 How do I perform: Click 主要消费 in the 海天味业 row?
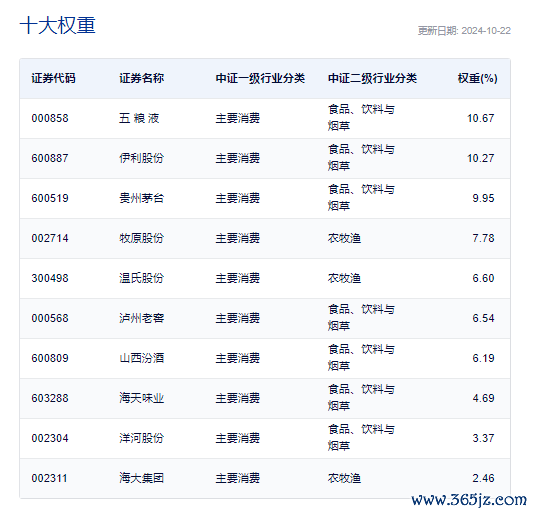238,398
